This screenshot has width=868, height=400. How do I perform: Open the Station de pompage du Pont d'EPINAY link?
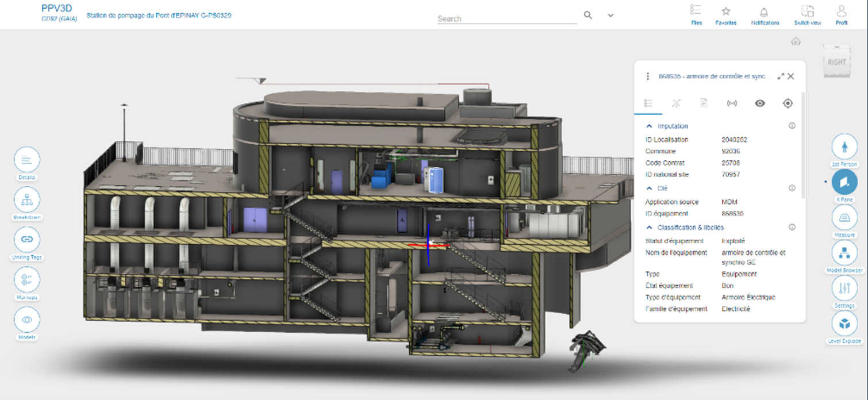tap(158, 16)
